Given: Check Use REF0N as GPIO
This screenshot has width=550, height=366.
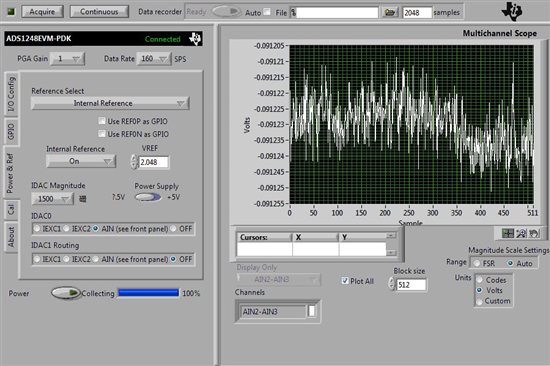Looking at the screenshot, I should 102,134.
